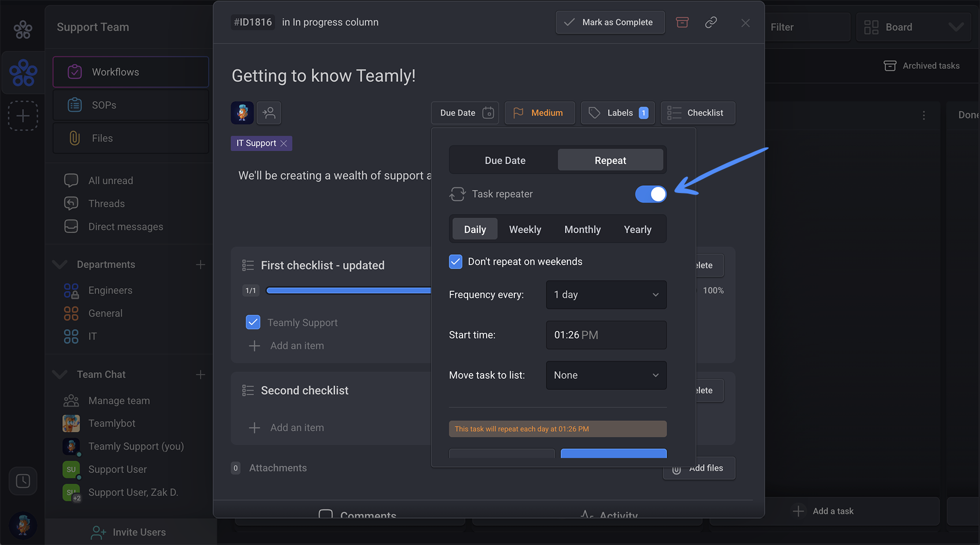Open Files in the sidebar
The height and width of the screenshot is (545, 980).
(131, 138)
